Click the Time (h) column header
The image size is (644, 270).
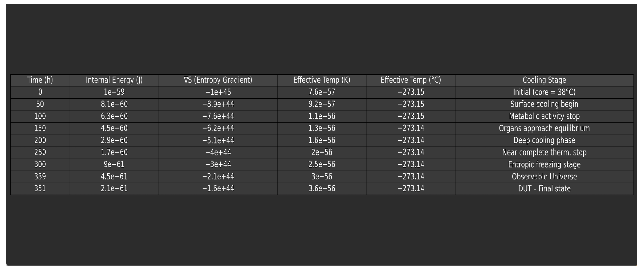pos(40,80)
